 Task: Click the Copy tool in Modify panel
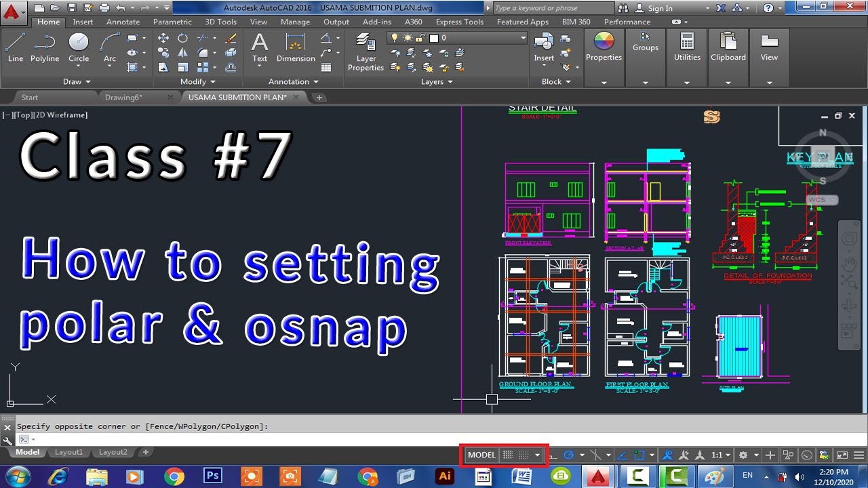click(163, 52)
